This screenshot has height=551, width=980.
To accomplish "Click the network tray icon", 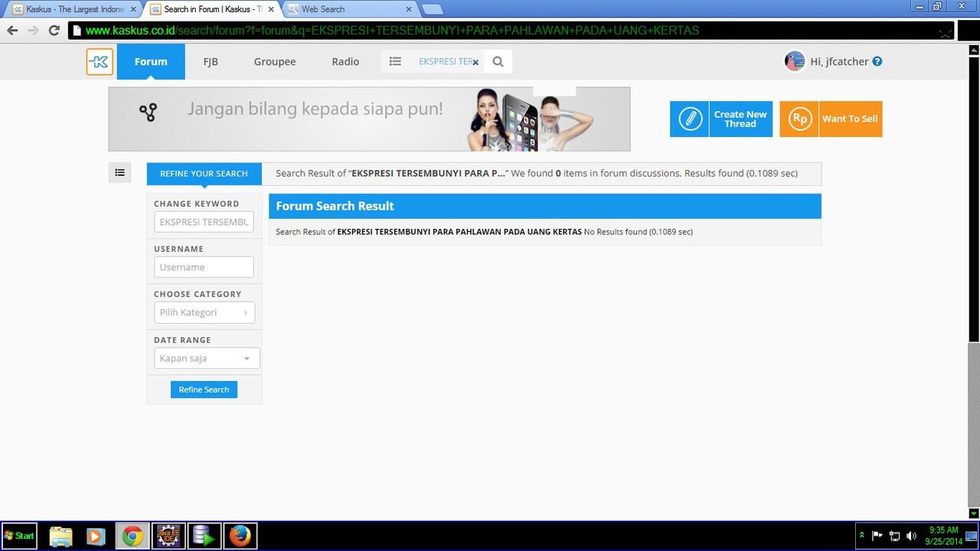I will tap(894, 536).
